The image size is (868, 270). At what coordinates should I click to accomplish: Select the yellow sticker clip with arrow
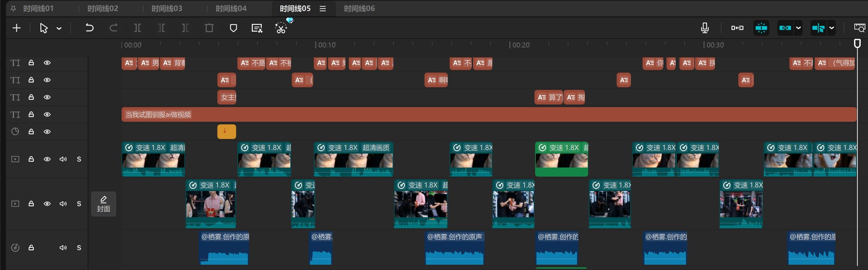point(227,132)
